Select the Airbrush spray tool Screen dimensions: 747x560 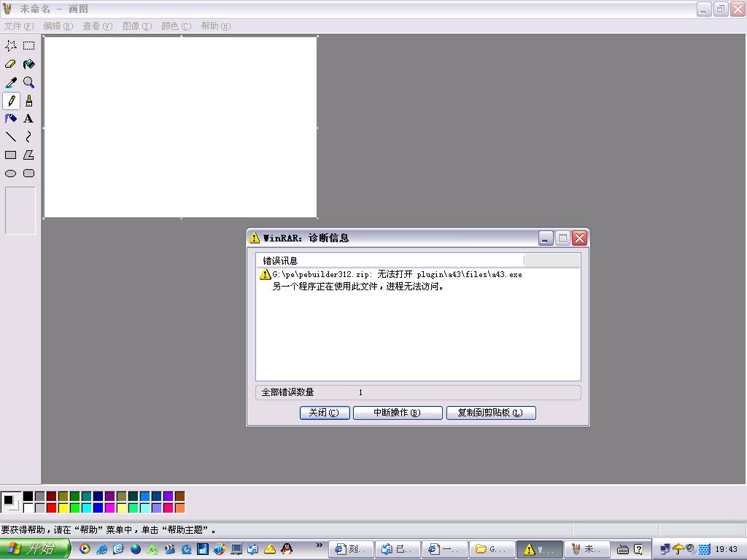tap(11, 119)
